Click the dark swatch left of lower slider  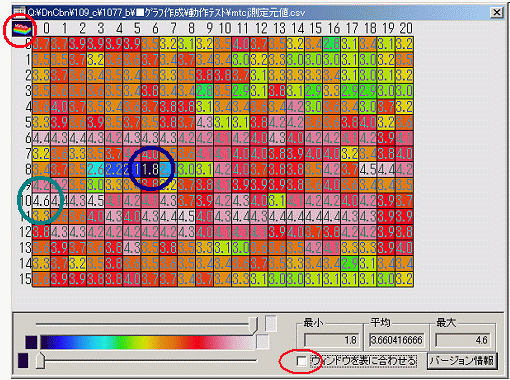click(23, 361)
